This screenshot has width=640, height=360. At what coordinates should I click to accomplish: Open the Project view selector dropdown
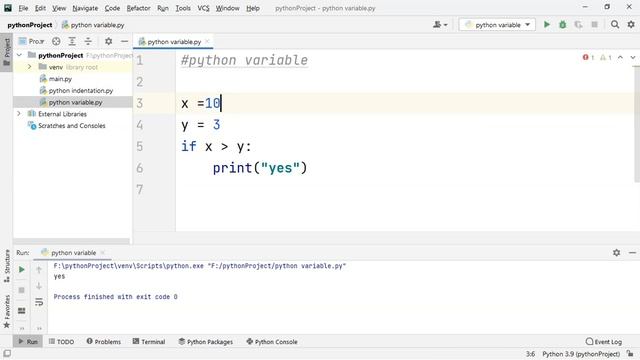point(31,41)
